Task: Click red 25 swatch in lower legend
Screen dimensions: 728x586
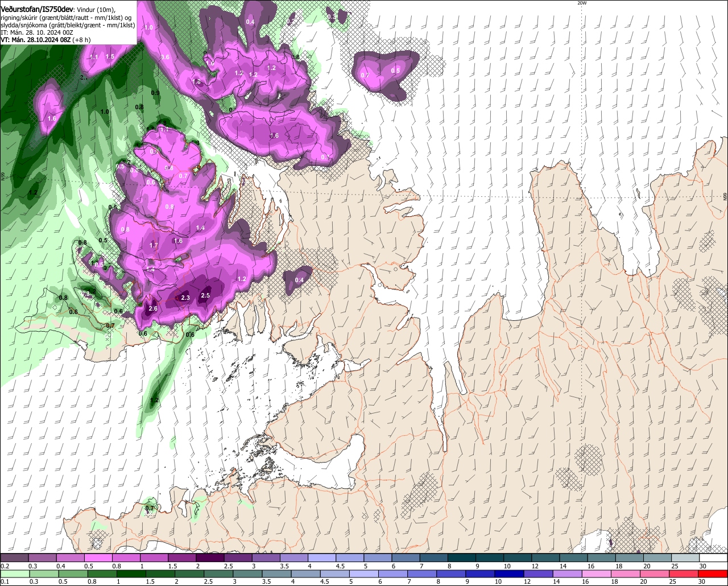Action: coord(684,573)
